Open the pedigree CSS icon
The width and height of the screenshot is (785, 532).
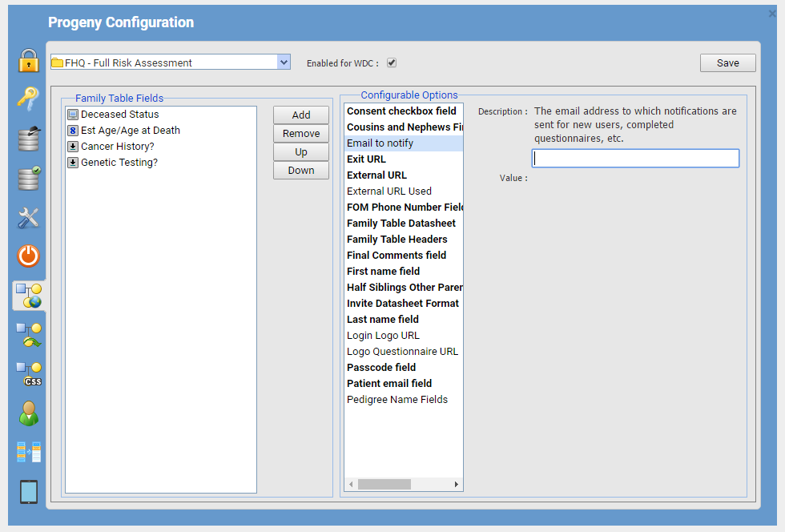click(x=29, y=374)
